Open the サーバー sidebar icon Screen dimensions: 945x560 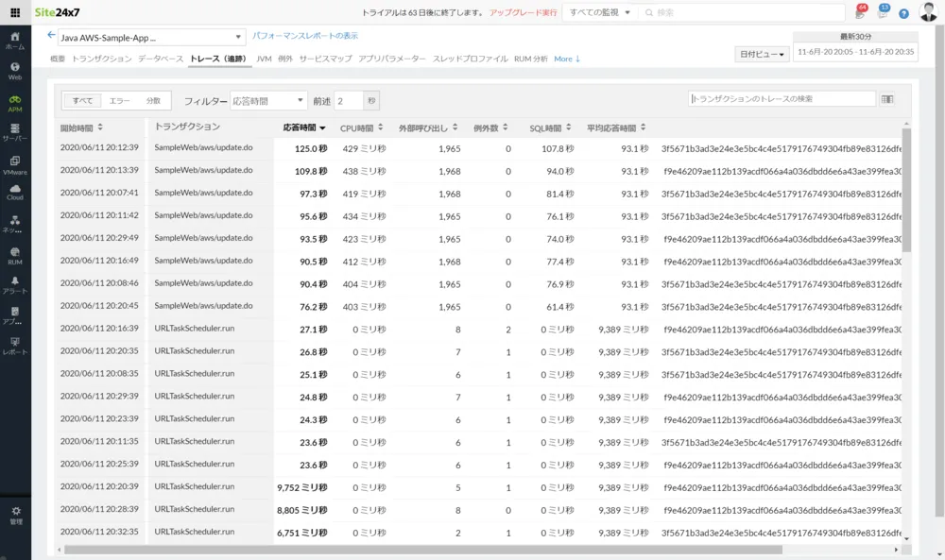(x=15, y=132)
